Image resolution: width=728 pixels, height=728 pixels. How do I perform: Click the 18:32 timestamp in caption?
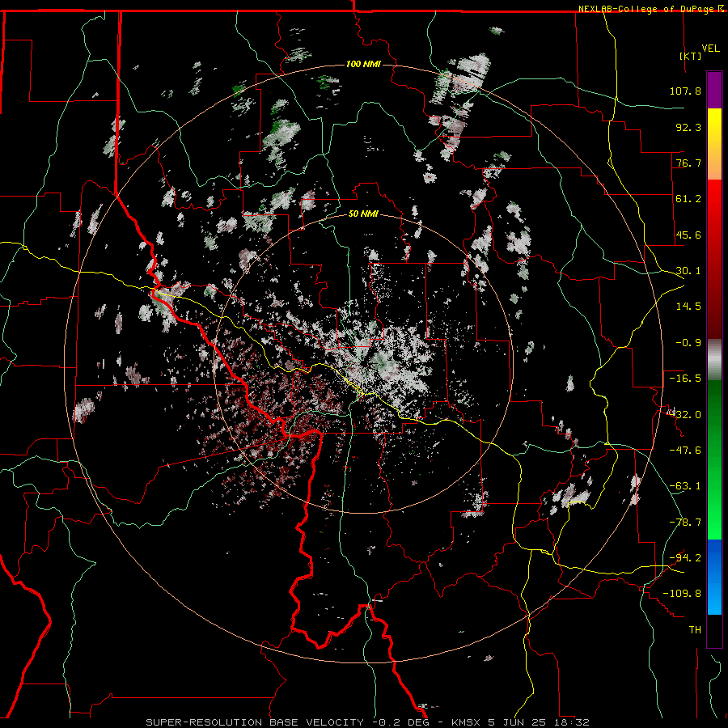tap(574, 722)
